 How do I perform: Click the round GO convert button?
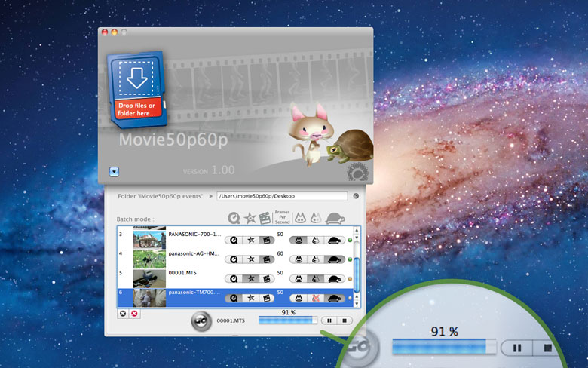tap(201, 320)
